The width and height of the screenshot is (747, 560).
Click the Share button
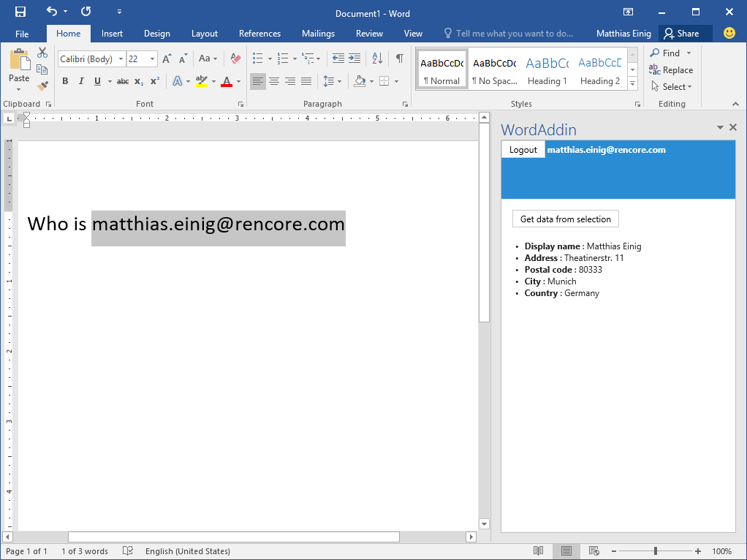click(x=685, y=34)
